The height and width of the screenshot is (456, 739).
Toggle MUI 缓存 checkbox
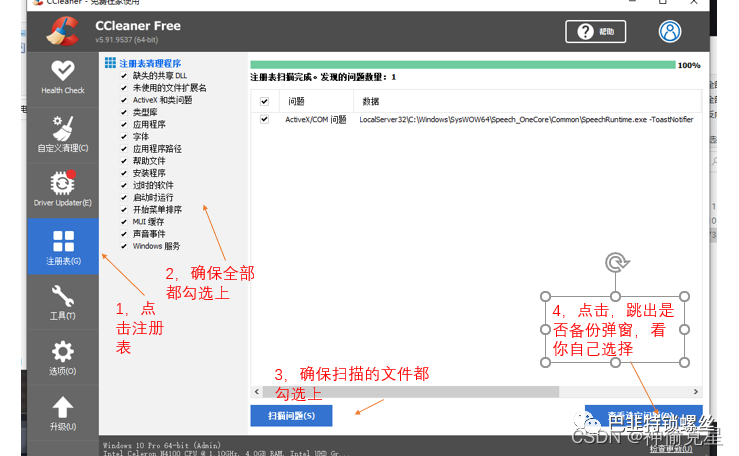[124, 222]
